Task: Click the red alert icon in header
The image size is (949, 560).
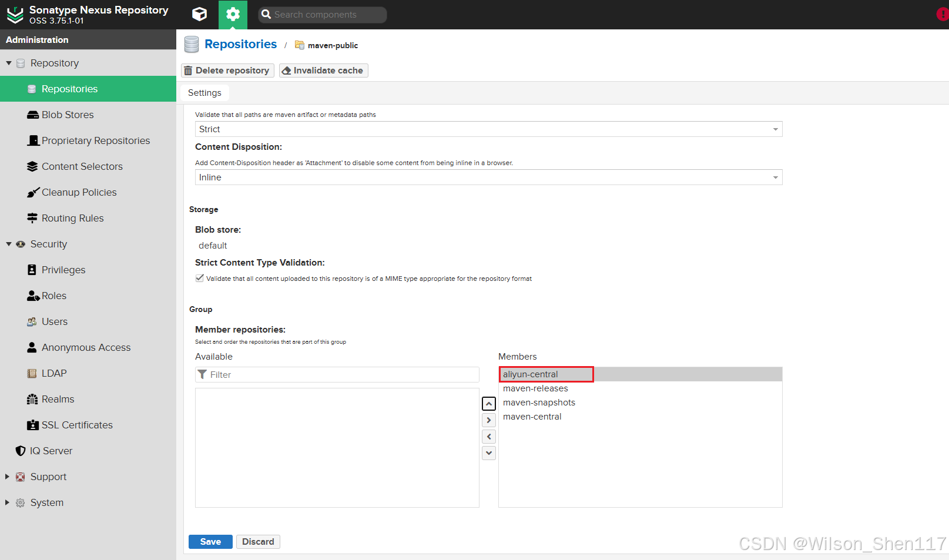Action: coord(943,14)
